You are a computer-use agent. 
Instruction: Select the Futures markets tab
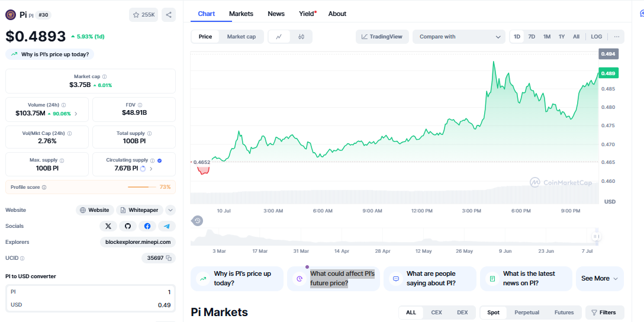(564, 313)
